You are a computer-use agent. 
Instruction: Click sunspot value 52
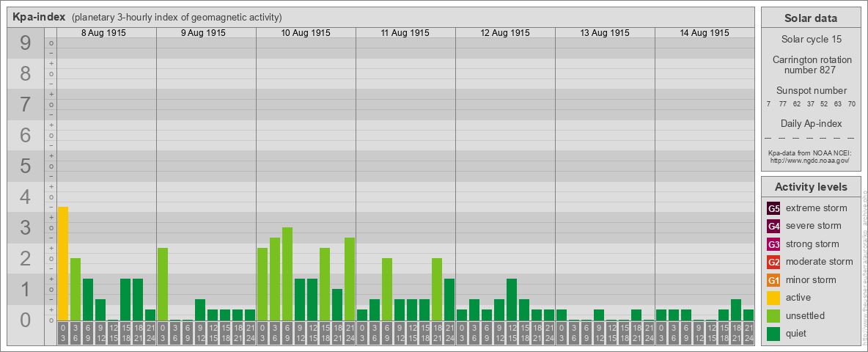click(824, 103)
